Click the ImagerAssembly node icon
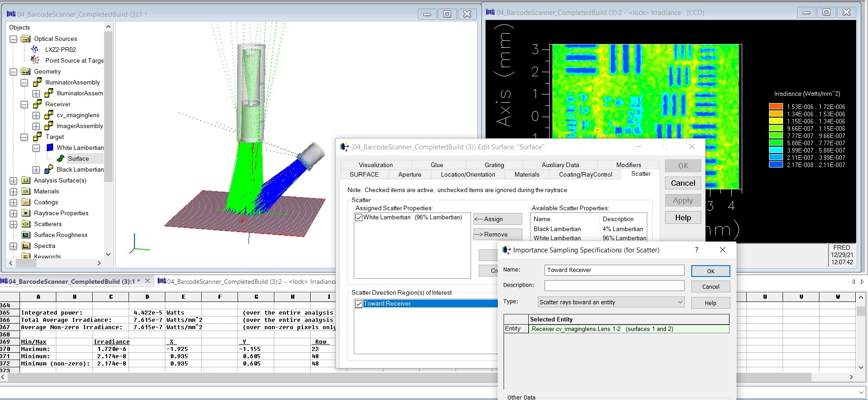The height and width of the screenshot is (400, 868). [49, 126]
